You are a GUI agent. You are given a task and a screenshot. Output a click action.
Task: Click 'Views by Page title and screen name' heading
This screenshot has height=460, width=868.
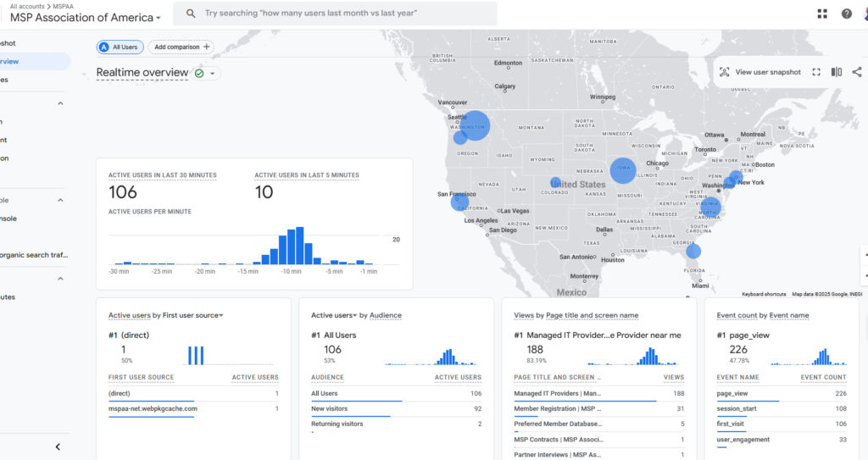(x=576, y=315)
